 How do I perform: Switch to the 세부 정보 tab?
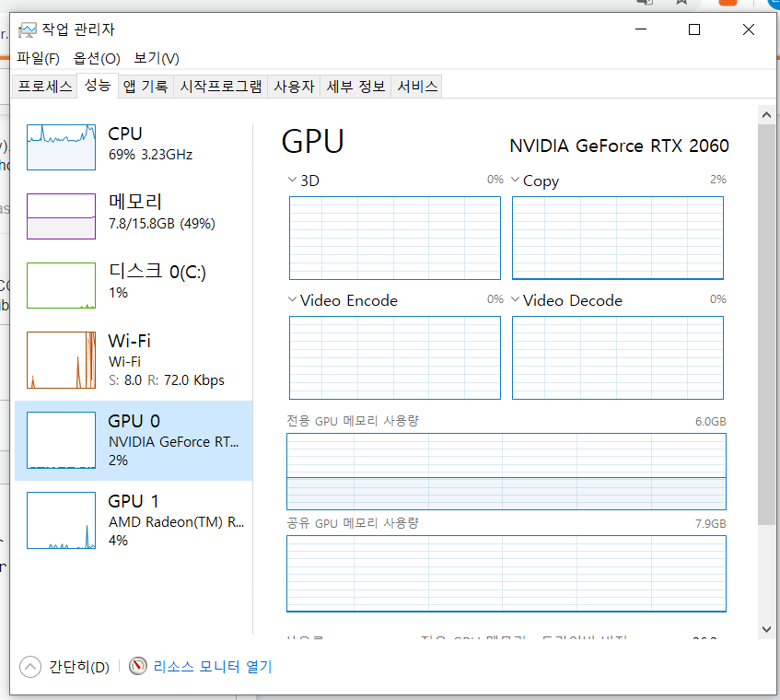tap(355, 87)
